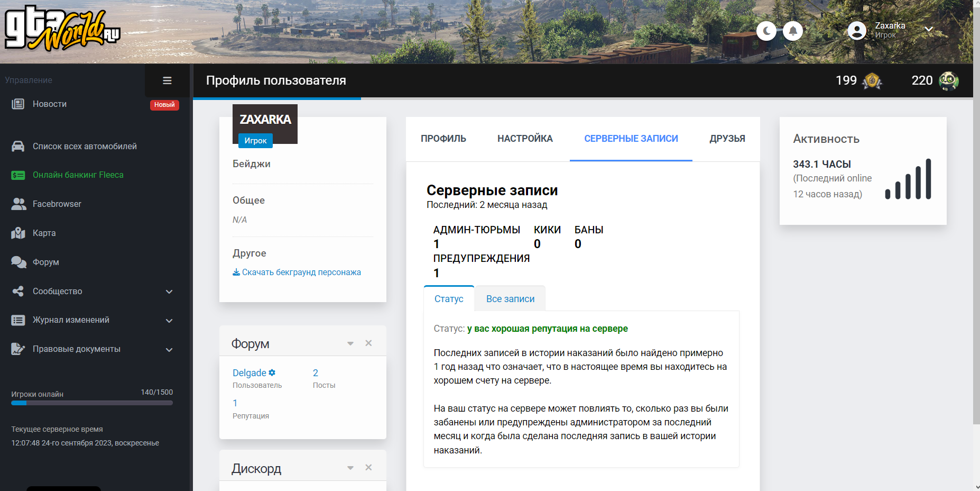
Task: Click the Сообщество share icon
Action: tap(18, 291)
